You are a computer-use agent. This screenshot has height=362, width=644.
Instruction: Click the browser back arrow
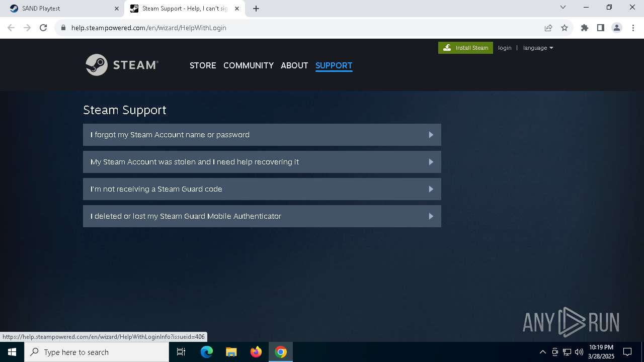click(11, 28)
